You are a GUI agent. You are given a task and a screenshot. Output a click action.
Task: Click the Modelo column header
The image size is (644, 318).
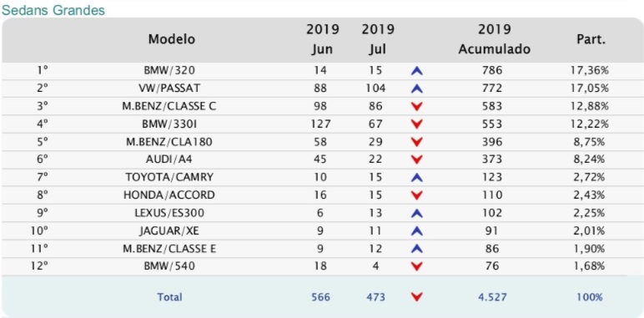click(x=172, y=39)
